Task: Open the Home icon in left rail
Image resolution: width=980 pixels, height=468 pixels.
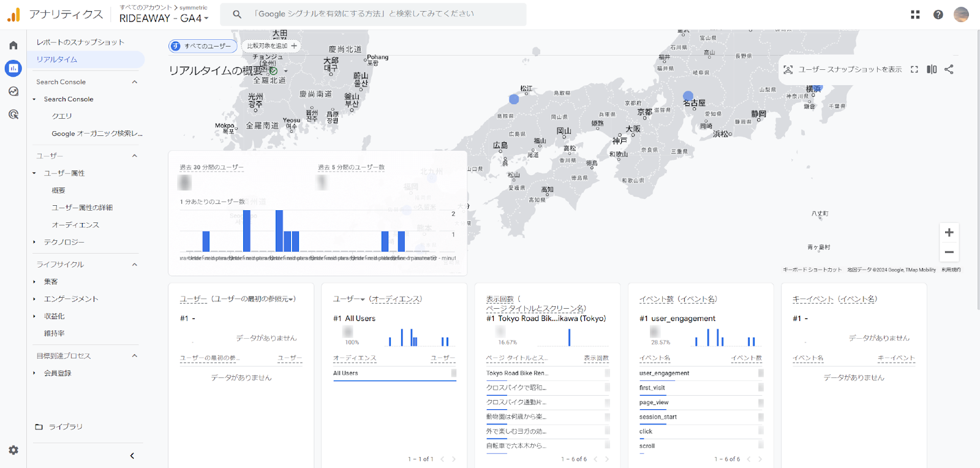Action: click(x=13, y=45)
